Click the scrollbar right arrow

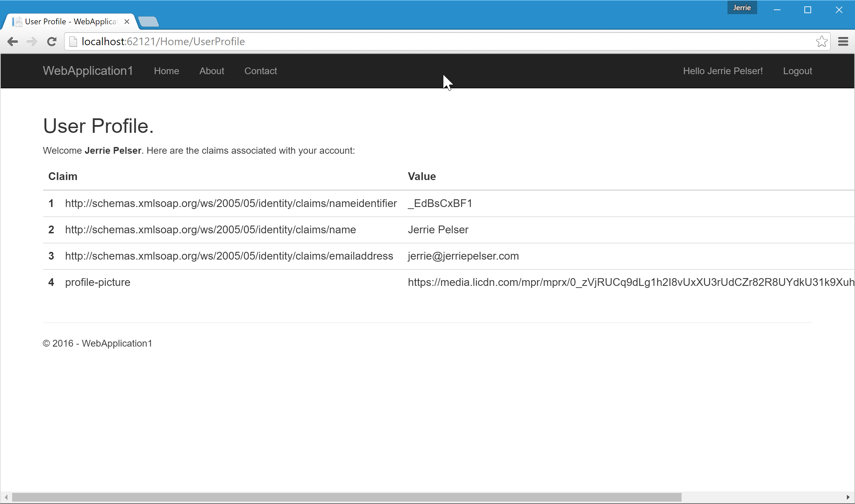pos(848,497)
